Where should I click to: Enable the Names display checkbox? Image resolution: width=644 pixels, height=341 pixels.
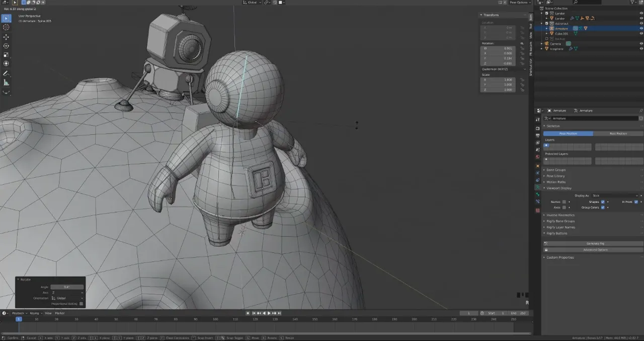point(564,202)
